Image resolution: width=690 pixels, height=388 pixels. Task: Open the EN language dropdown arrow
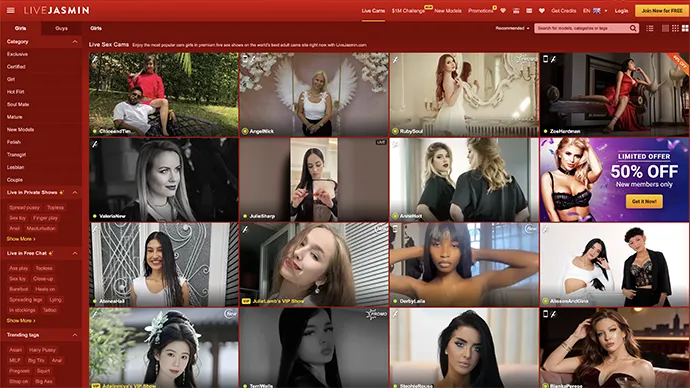point(606,11)
